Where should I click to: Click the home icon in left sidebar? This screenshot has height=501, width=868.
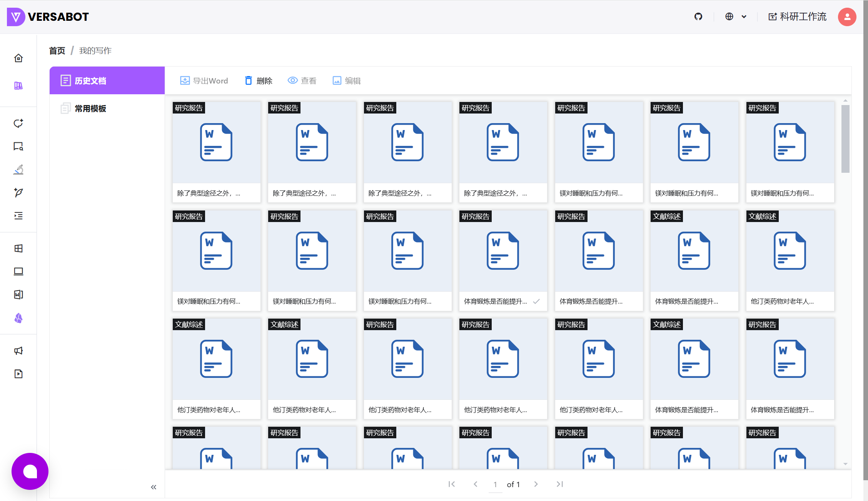point(18,58)
